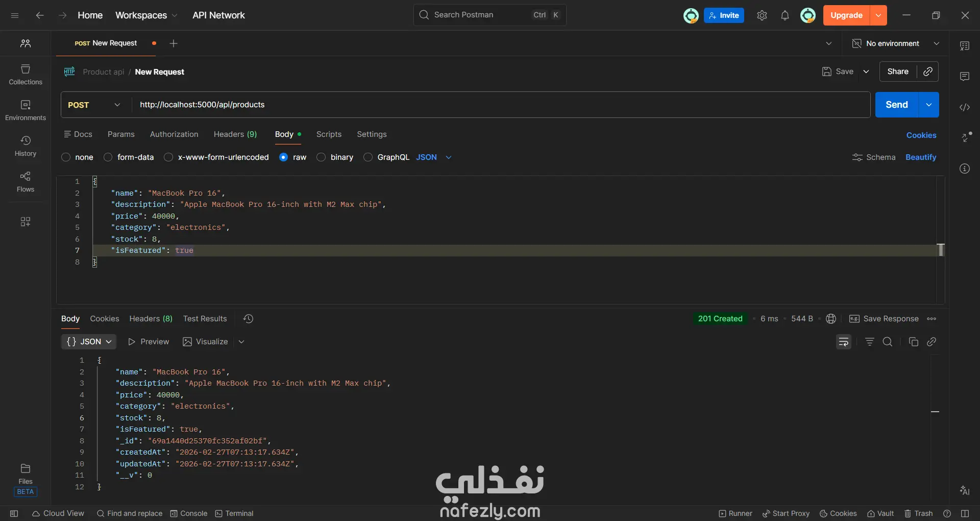Send the POST request
This screenshot has width=980, height=521.
pos(897,105)
